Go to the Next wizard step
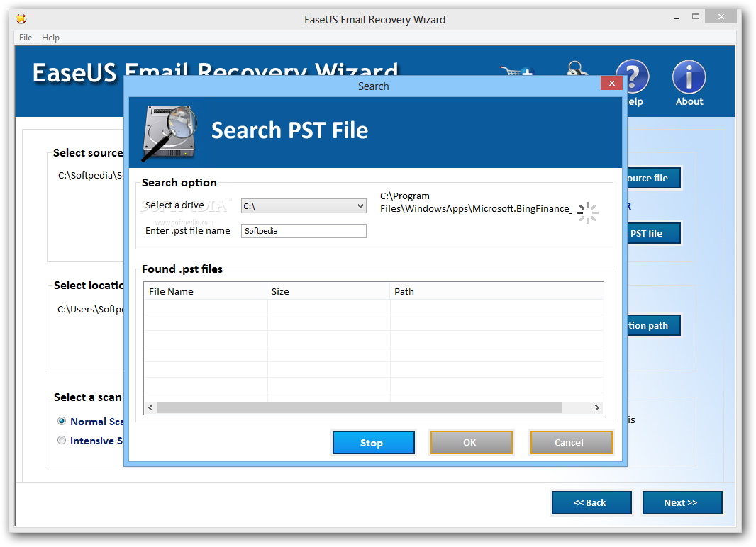The image size is (756, 547). point(682,502)
